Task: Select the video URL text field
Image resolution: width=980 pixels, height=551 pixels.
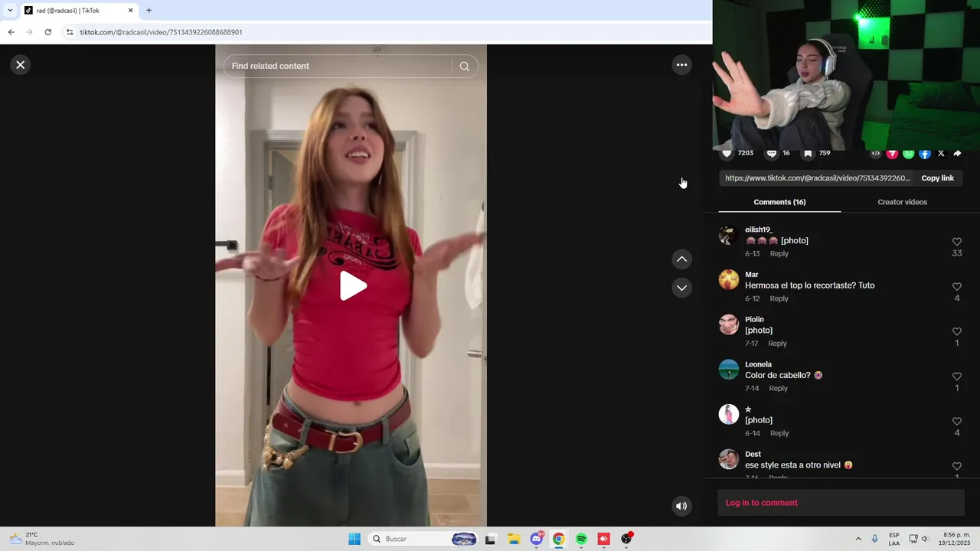Action: click(x=817, y=178)
